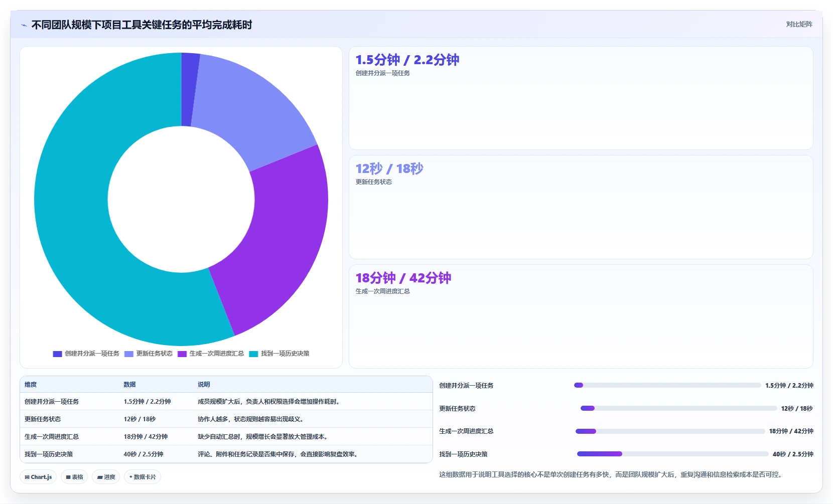833x504 pixels.
Task: Click the 40秒 / 2.5分钟 value beside progress bar
Action: [793, 454]
